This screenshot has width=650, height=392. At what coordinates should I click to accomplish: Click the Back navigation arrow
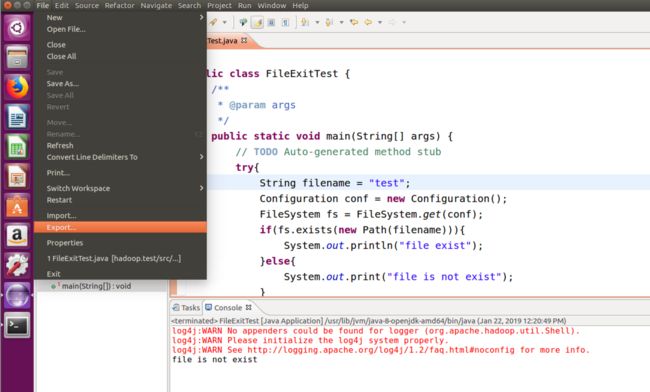(x=368, y=22)
